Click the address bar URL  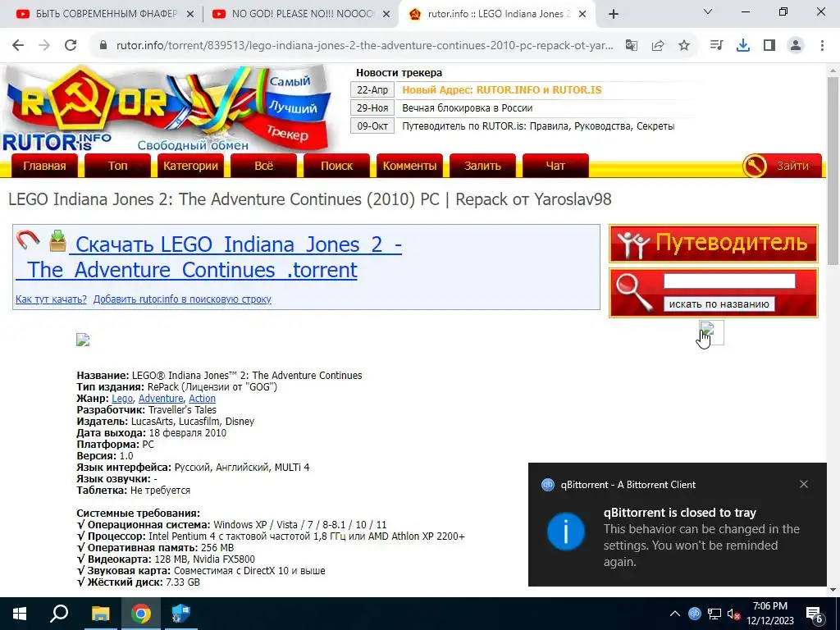coord(364,46)
